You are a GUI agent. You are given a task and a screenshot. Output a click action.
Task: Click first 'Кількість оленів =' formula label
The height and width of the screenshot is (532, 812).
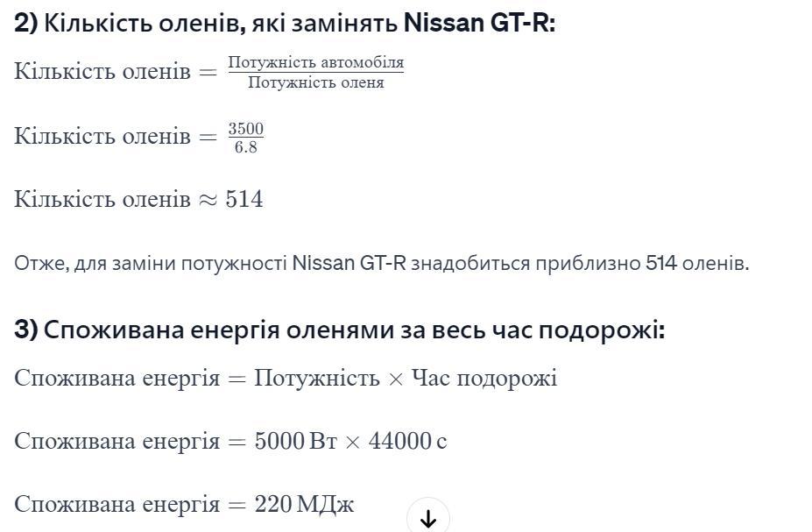coord(116,72)
